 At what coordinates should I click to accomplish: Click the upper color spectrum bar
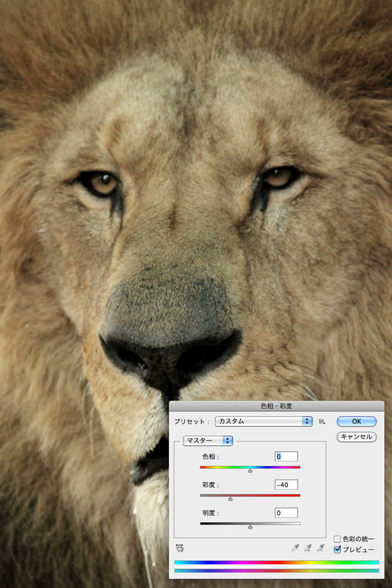click(276, 562)
